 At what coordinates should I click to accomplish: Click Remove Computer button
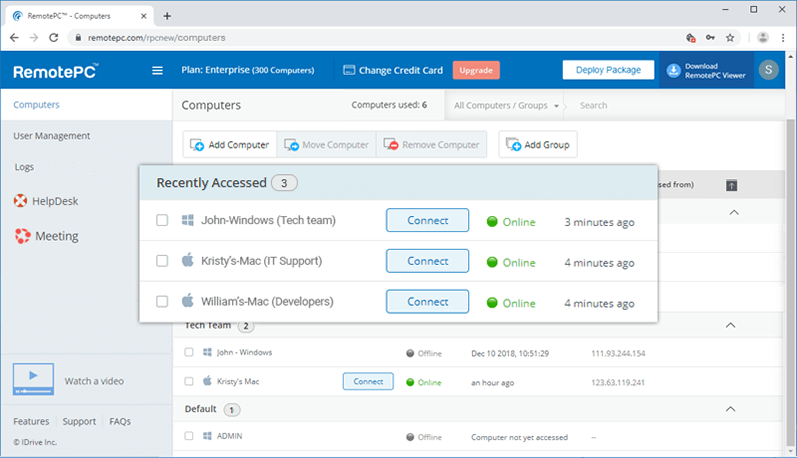pyautogui.click(x=431, y=145)
